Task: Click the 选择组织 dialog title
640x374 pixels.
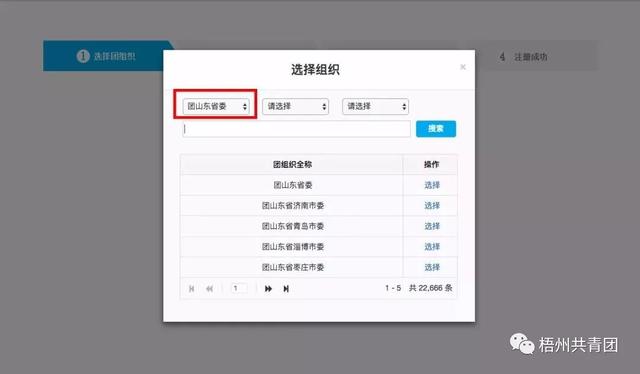Action: 315,70
